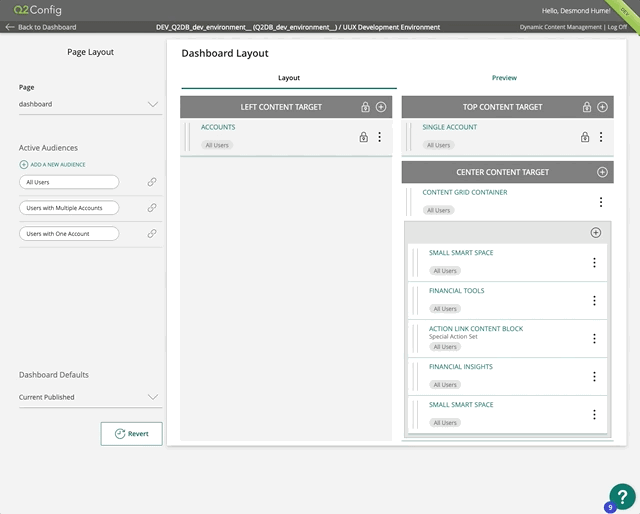The image size is (640, 514).
Task: Select the All Users audience pill
Action: tap(69, 182)
